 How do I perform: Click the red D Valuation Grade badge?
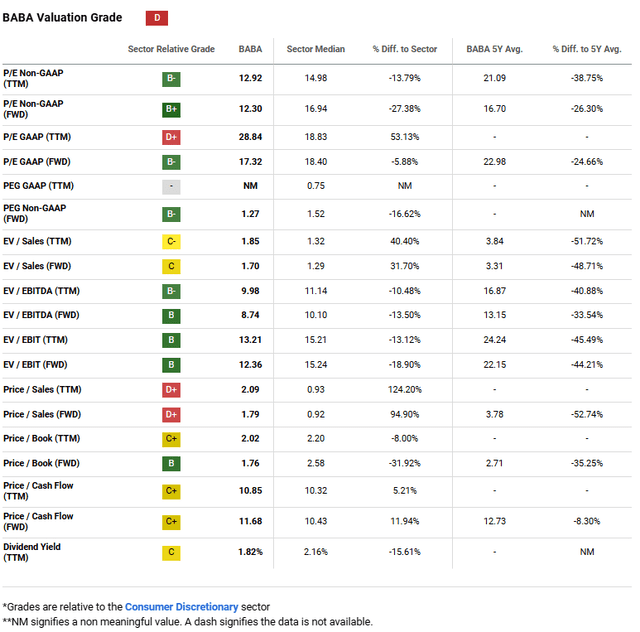tap(157, 18)
